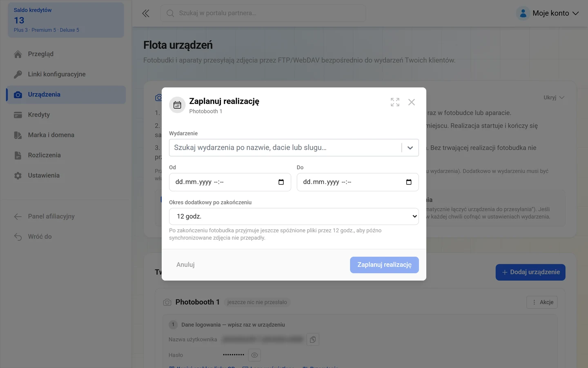
Task: Click the Od date-time field
Action: (230, 182)
